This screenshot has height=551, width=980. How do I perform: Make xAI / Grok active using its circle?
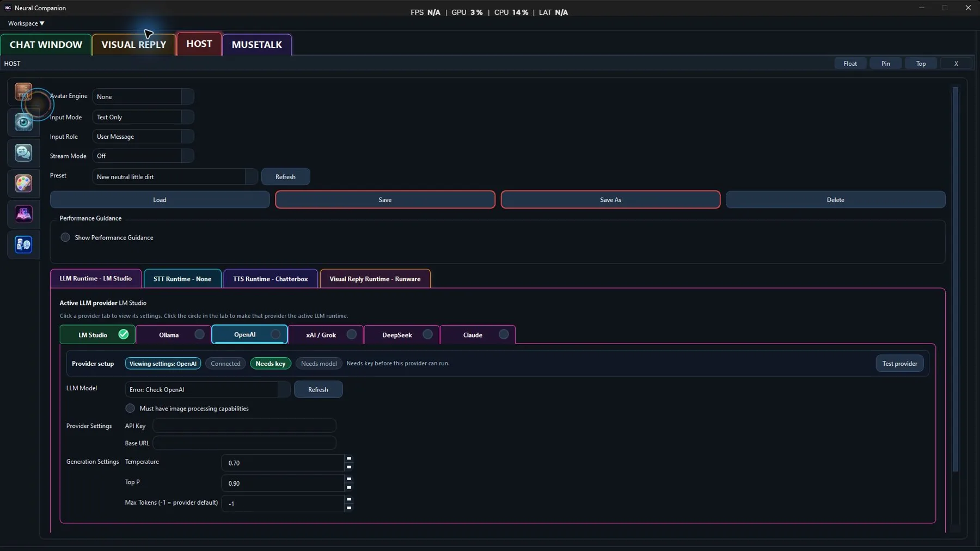click(x=352, y=334)
